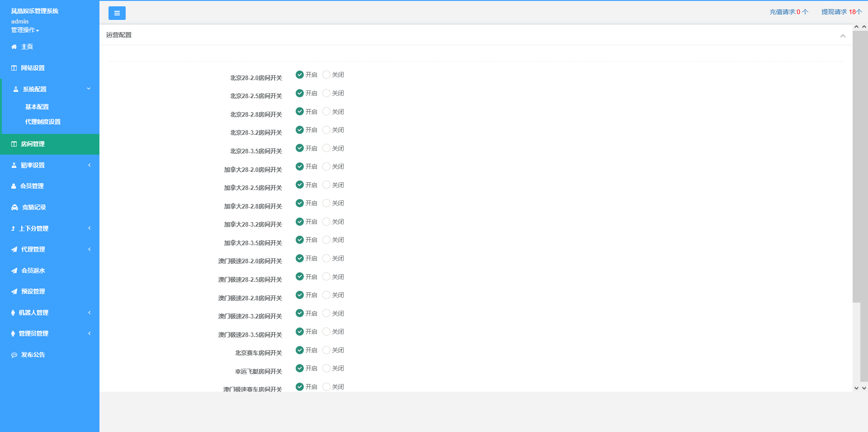This screenshot has width=868, height=432.
Task: Open the 充值请求 link in header
Action: [x=788, y=12]
